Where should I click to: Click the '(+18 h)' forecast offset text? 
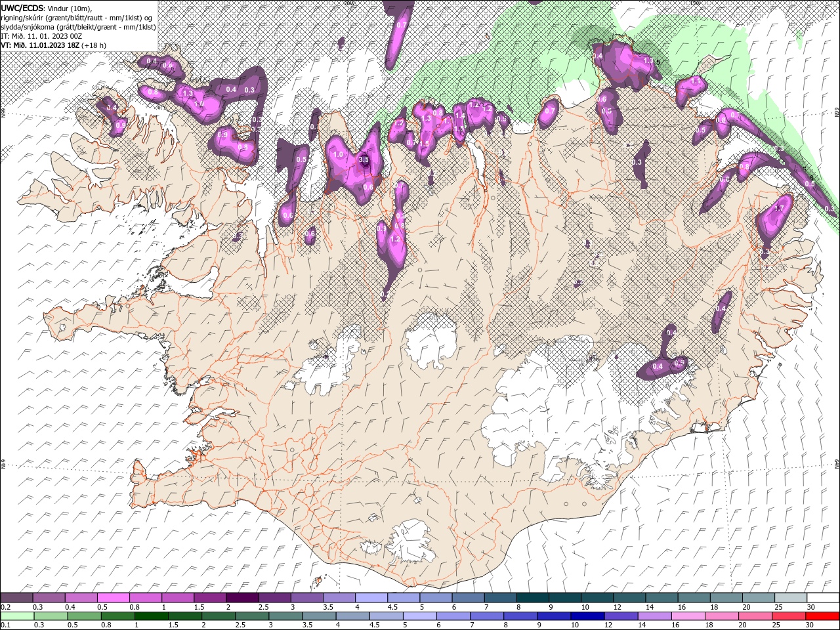tap(94, 45)
